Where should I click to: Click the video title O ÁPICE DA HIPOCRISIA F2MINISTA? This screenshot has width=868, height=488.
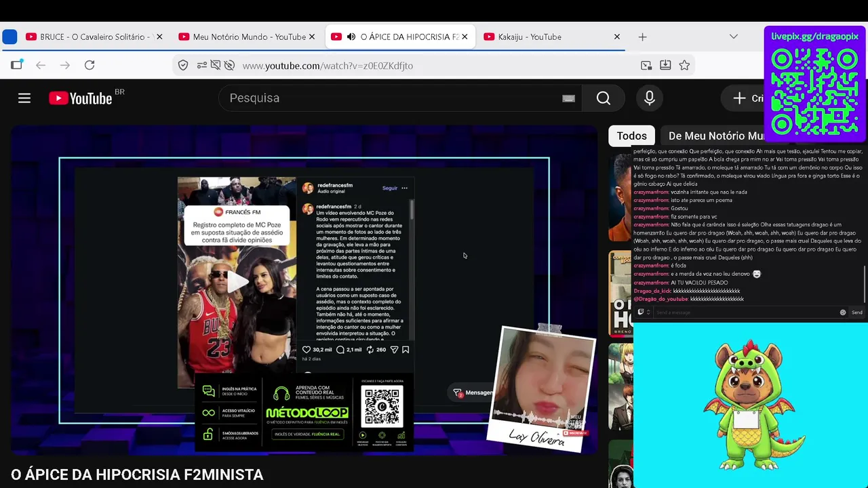point(137,474)
